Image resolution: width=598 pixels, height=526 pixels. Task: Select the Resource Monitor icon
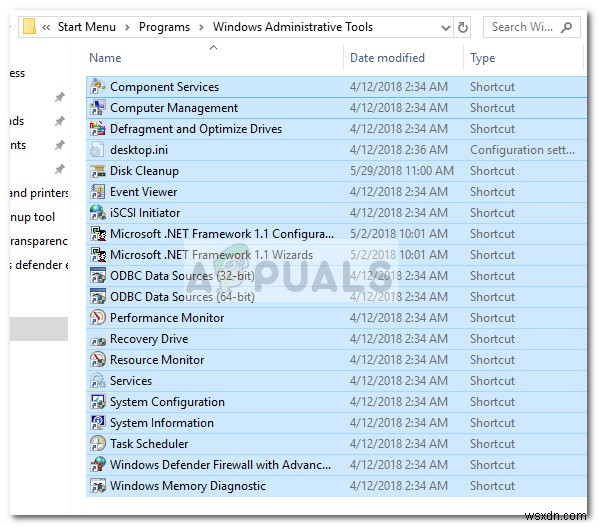click(x=98, y=359)
